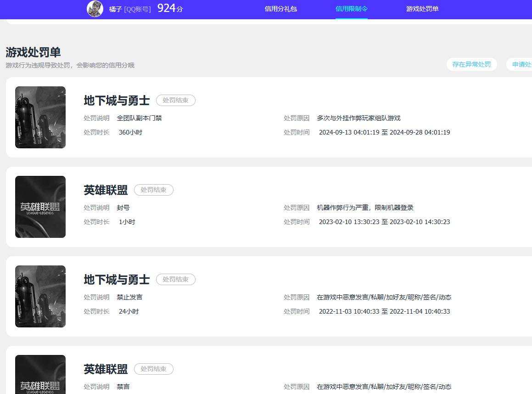The width and height of the screenshot is (532, 394).
Task: Click the 存在异常处罚 button
Action: (471, 64)
